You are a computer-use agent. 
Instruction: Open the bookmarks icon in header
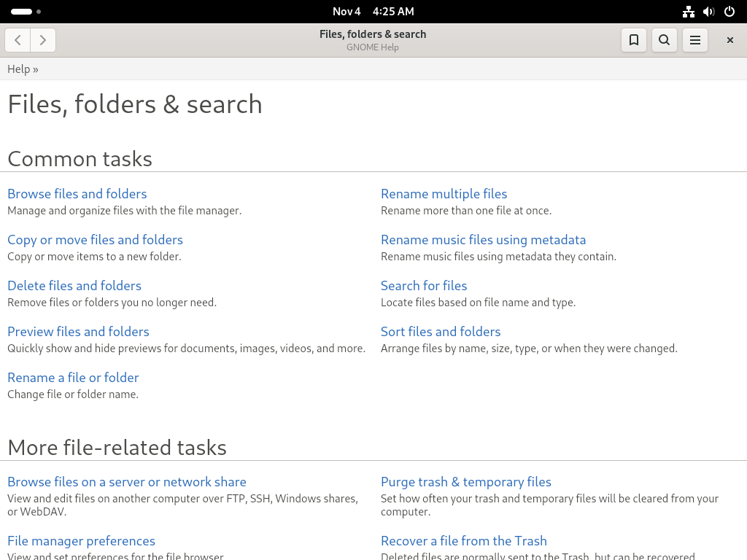634,40
